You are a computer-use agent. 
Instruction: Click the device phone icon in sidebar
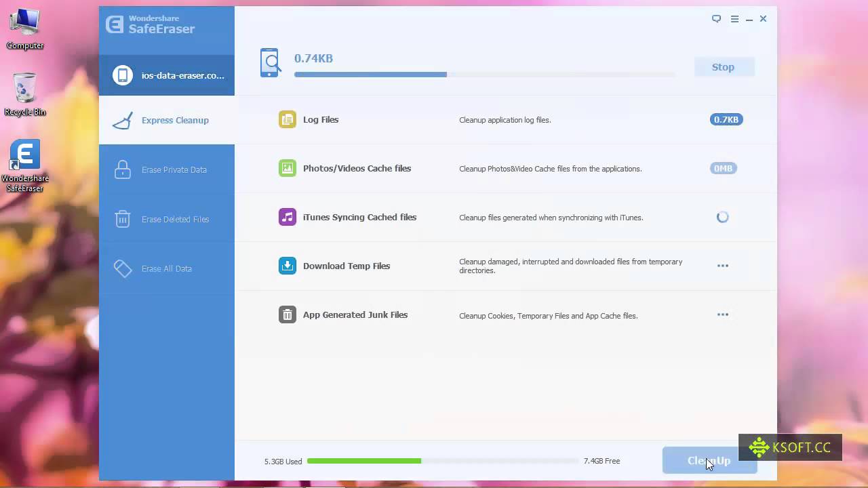123,75
